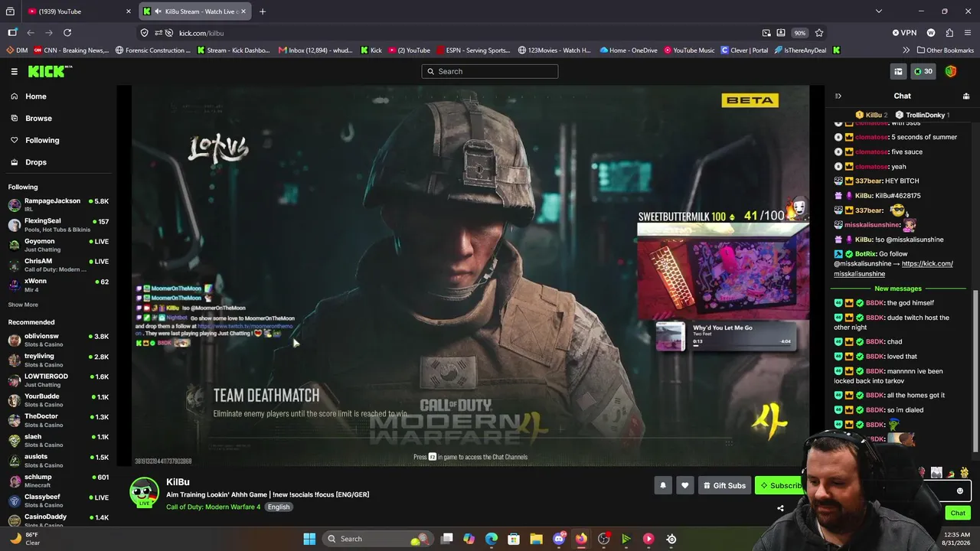The height and width of the screenshot is (551, 980).
Task: Bookmark this page with the star
Action: pos(819,33)
